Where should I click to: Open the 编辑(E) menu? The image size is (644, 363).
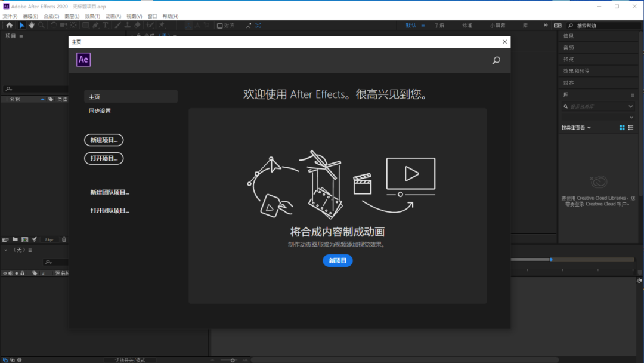click(30, 16)
